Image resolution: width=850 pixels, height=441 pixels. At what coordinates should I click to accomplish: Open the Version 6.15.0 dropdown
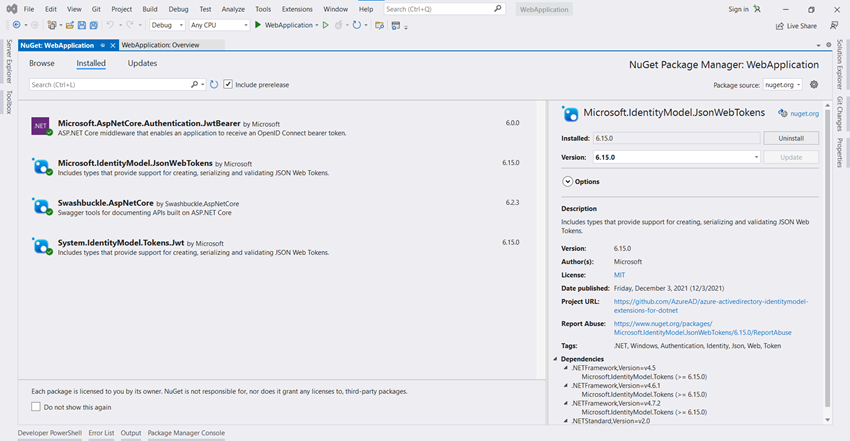pyautogui.click(x=676, y=157)
